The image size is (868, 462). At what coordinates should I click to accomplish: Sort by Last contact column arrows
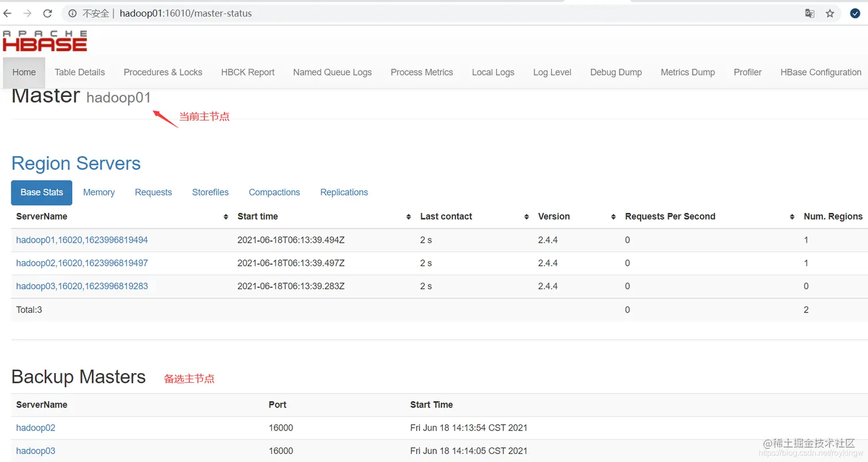(x=526, y=217)
